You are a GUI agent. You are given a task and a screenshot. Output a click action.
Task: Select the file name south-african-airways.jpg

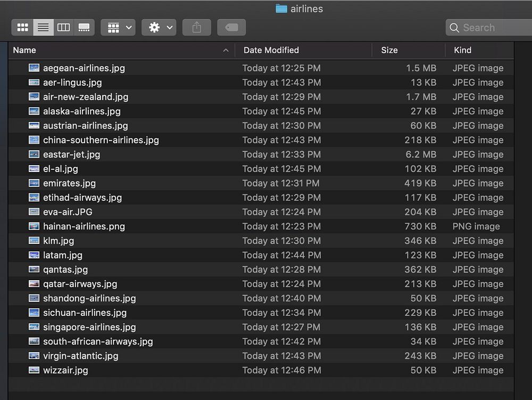(98, 341)
